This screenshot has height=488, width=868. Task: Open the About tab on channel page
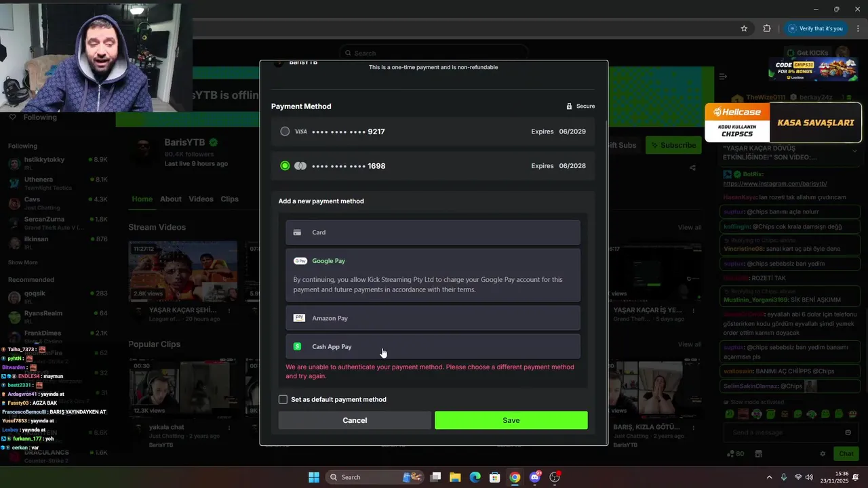(171, 199)
